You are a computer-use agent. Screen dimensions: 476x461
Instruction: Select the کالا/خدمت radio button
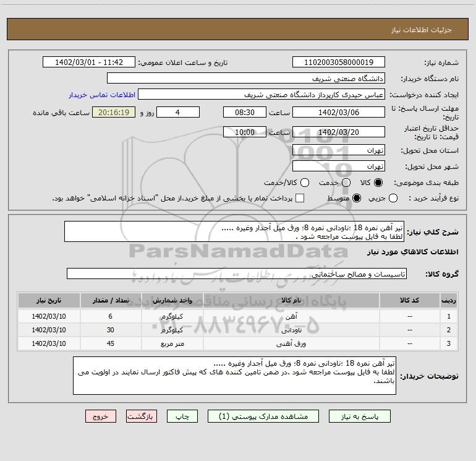[305, 183]
